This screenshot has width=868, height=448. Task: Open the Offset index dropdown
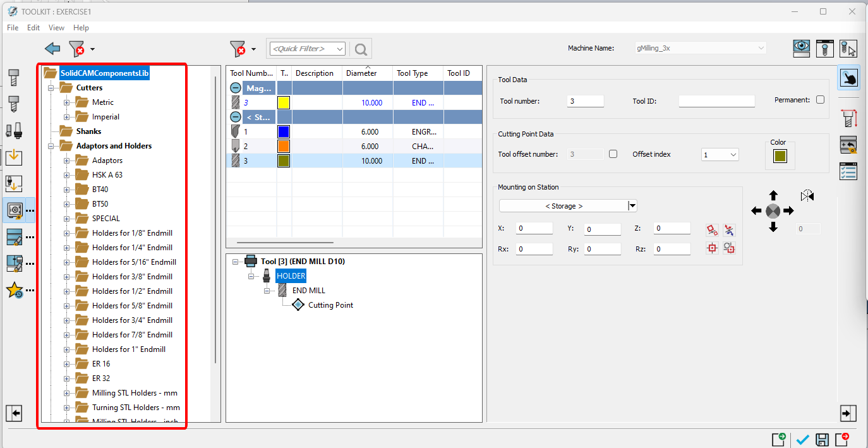(720, 155)
